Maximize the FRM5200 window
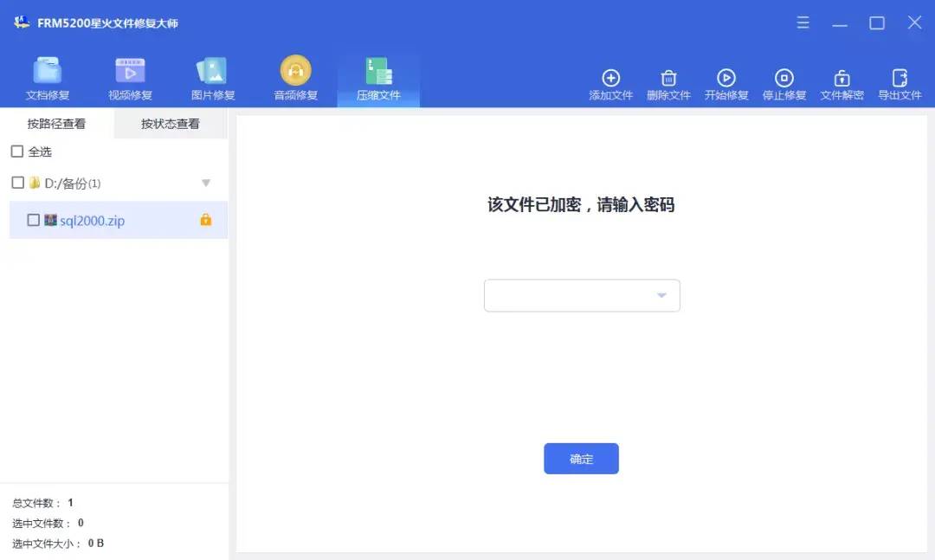This screenshot has width=935, height=560. coord(877,23)
